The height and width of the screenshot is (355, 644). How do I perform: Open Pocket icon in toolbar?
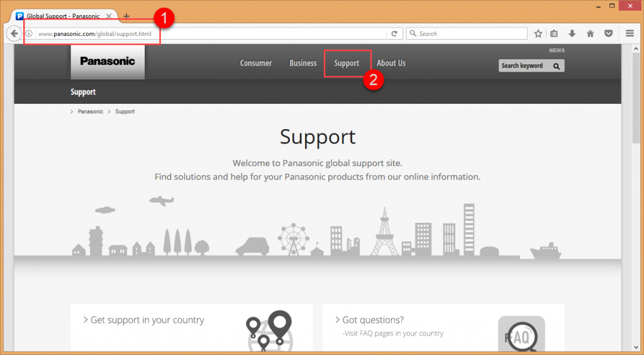[609, 34]
